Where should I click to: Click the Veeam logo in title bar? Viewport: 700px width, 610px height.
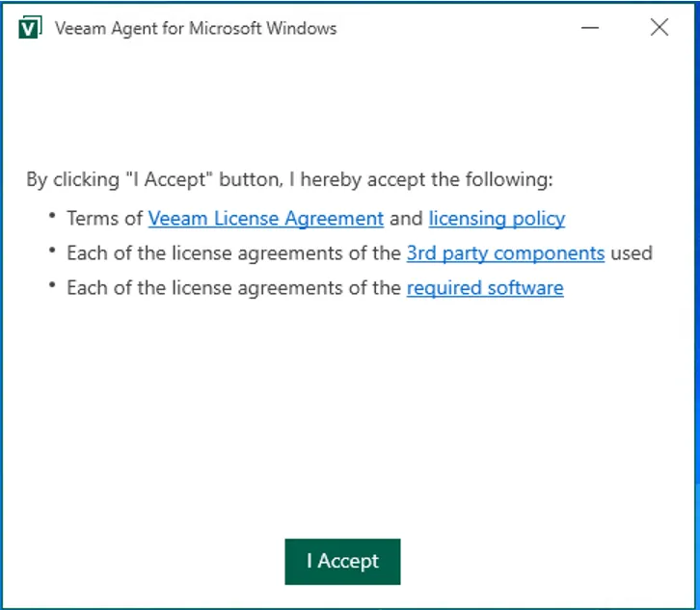tap(29, 28)
